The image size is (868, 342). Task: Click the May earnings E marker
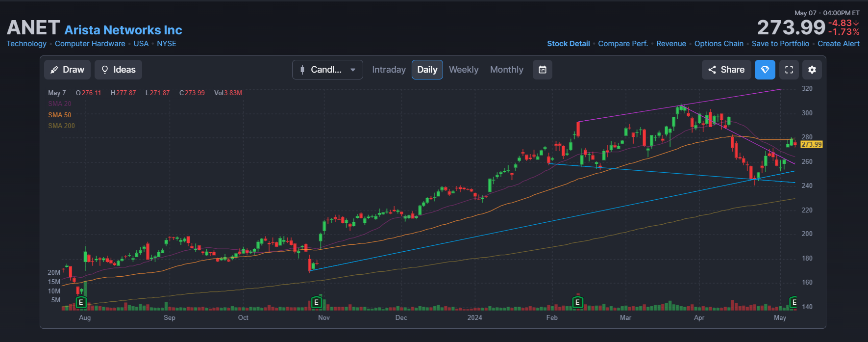click(x=794, y=302)
